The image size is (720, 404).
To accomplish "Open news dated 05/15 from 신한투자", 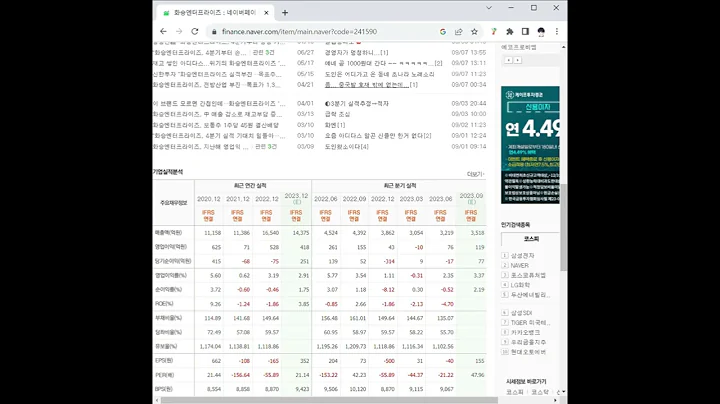I will [x=217, y=74].
